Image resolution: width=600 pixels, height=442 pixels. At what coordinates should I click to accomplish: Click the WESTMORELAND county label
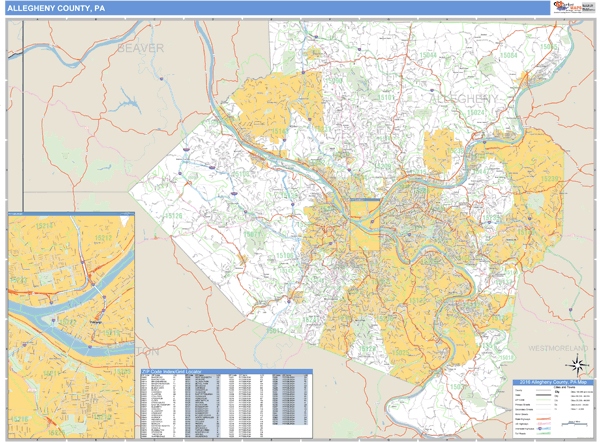(558, 348)
